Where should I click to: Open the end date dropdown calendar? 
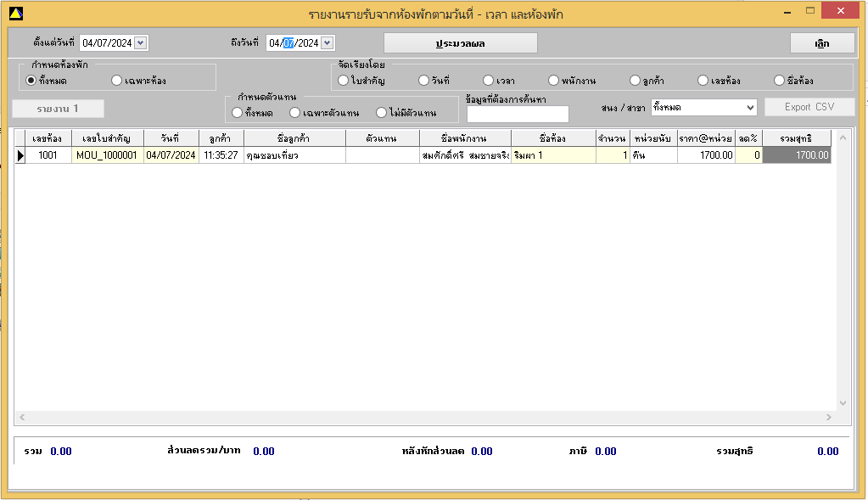(x=328, y=43)
